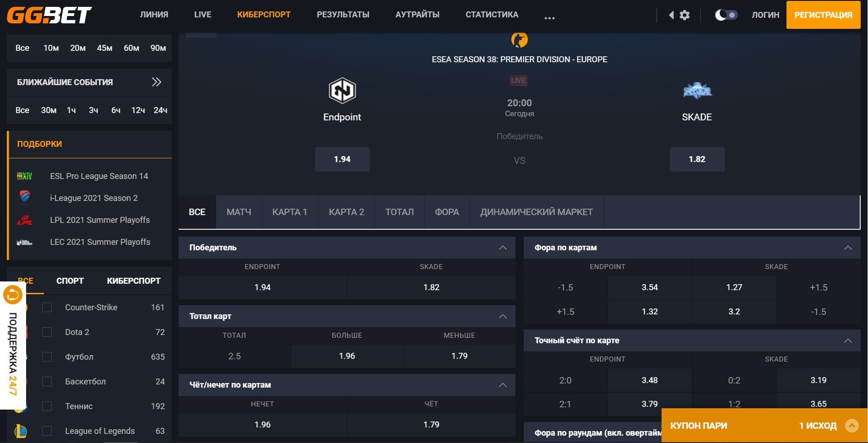Open the settings gear icon

(x=684, y=15)
